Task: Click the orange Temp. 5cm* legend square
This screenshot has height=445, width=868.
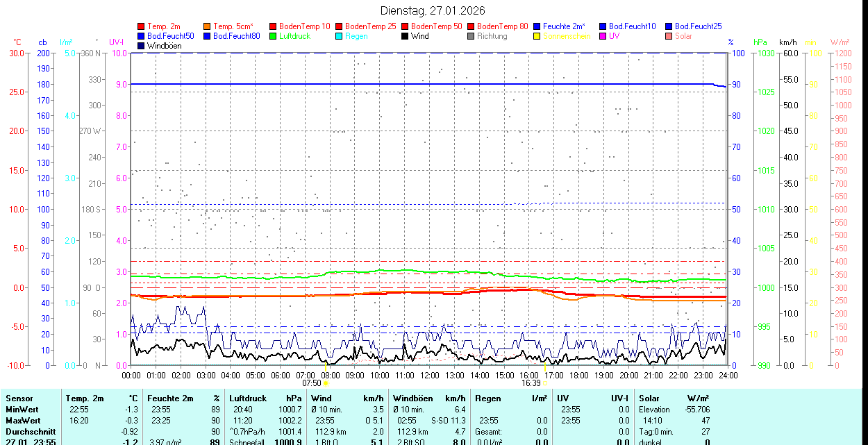Action: click(x=207, y=26)
